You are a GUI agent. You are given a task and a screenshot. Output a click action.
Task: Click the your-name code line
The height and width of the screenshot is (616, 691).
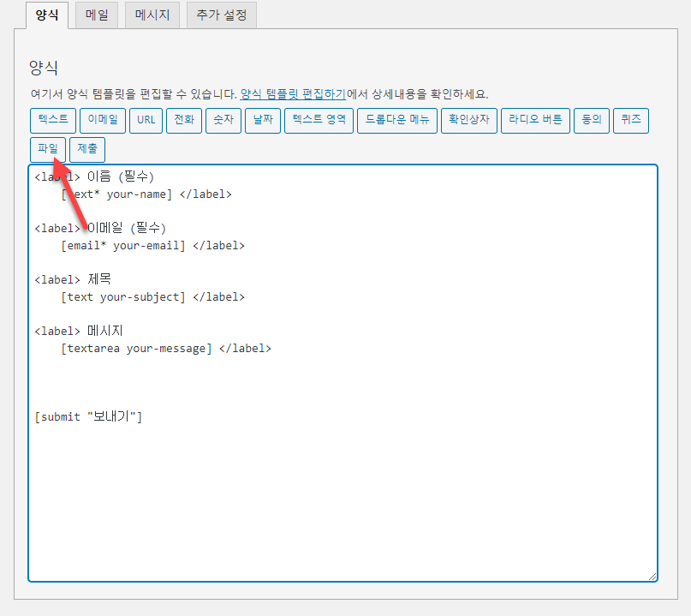[146, 194]
